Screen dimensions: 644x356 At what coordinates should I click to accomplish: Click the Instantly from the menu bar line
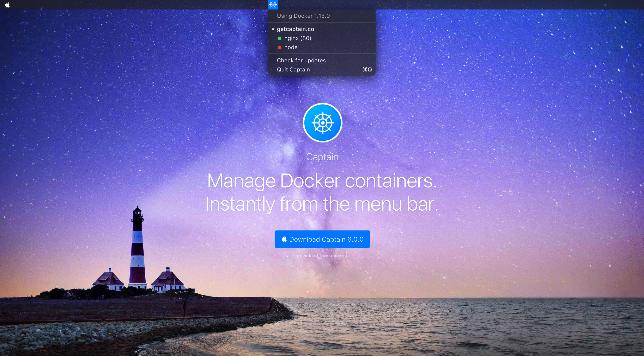pyautogui.click(x=322, y=204)
